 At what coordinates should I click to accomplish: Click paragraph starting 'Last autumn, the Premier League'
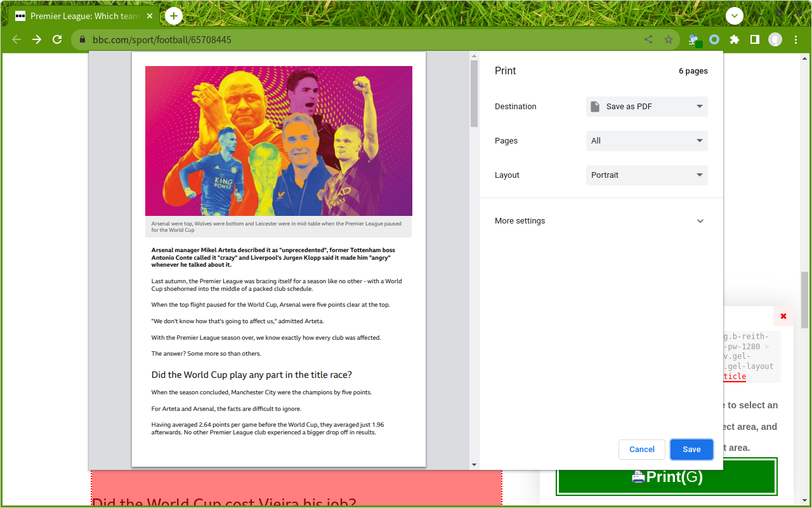point(277,284)
